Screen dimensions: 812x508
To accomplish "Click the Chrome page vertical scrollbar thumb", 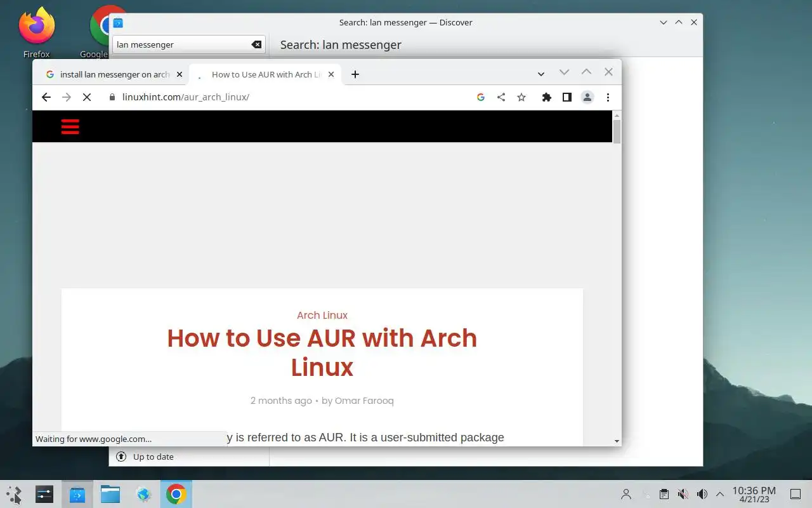I will pyautogui.click(x=617, y=131).
